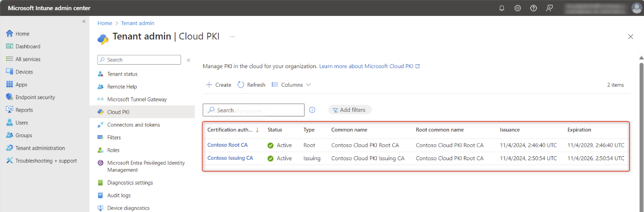Screen dimensions: 644x212
Task: Open Tenant admin ellipsis menu
Action: tap(232, 37)
